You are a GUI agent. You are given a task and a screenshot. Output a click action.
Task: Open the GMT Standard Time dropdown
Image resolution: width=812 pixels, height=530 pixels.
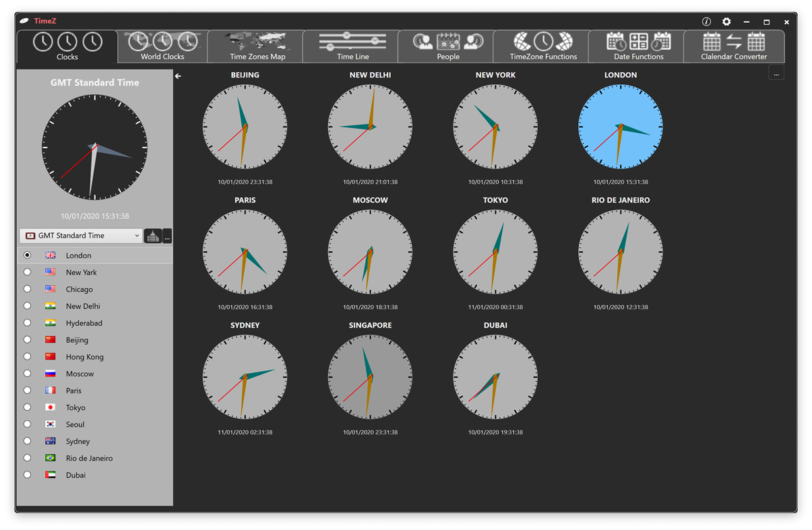click(x=80, y=236)
